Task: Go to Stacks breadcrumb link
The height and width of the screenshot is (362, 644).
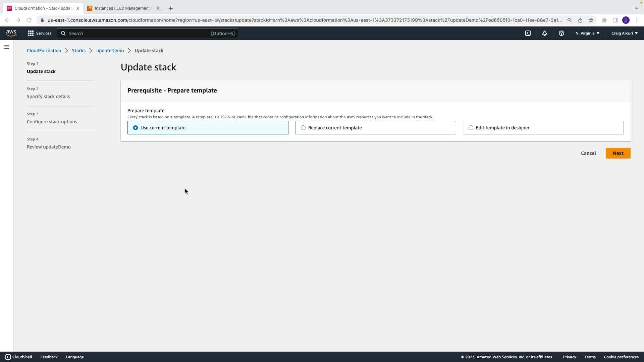Action: pos(78,51)
